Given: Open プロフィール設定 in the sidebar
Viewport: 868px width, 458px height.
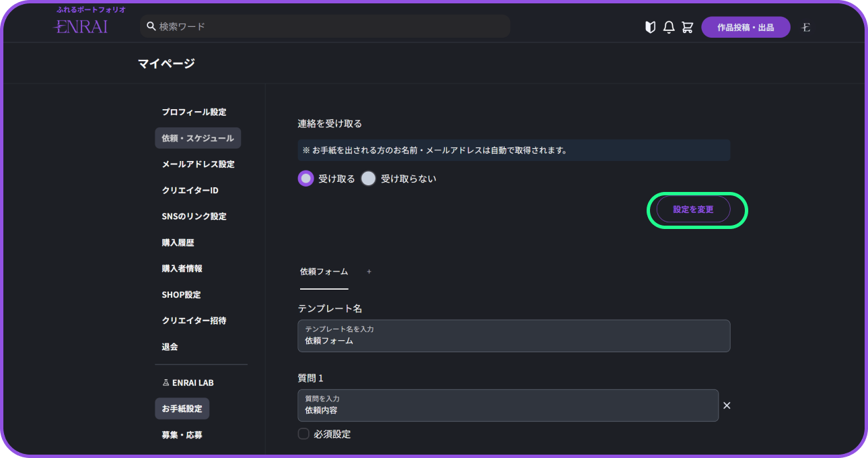Looking at the screenshot, I should 194,112.
